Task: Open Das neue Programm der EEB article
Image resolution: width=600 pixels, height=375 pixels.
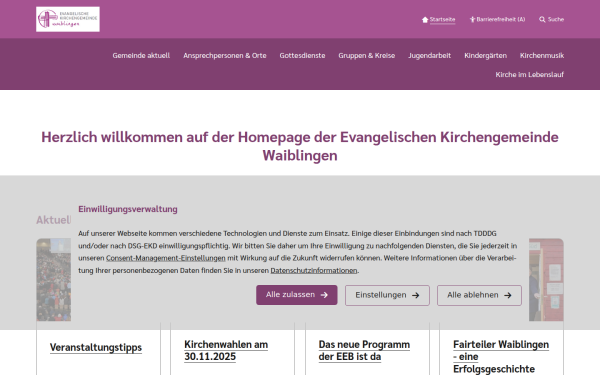Action: point(364,351)
